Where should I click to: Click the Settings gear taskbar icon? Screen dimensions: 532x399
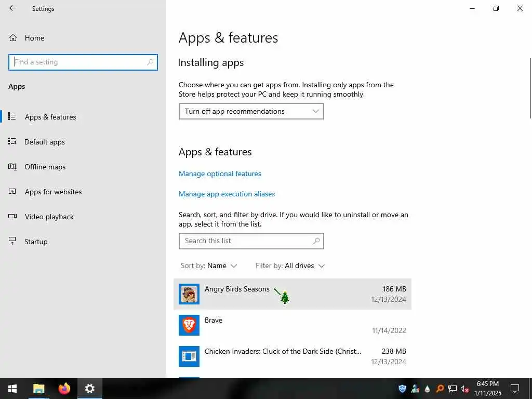[x=89, y=389]
